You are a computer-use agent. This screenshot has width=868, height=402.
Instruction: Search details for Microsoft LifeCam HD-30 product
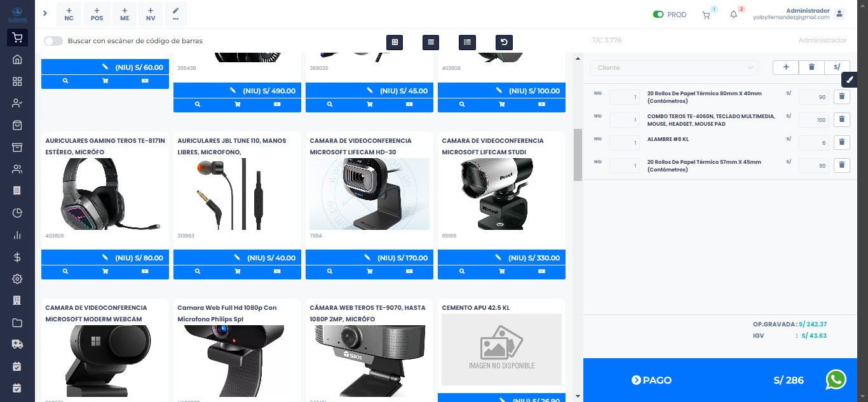tap(330, 272)
